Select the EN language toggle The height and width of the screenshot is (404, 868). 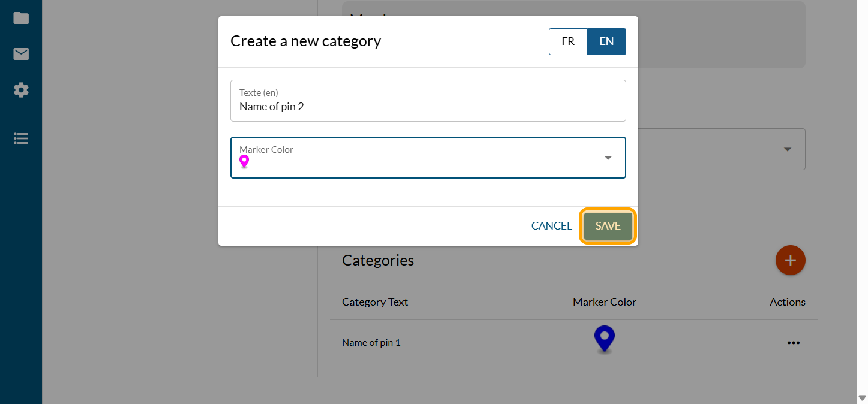tap(606, 42)
